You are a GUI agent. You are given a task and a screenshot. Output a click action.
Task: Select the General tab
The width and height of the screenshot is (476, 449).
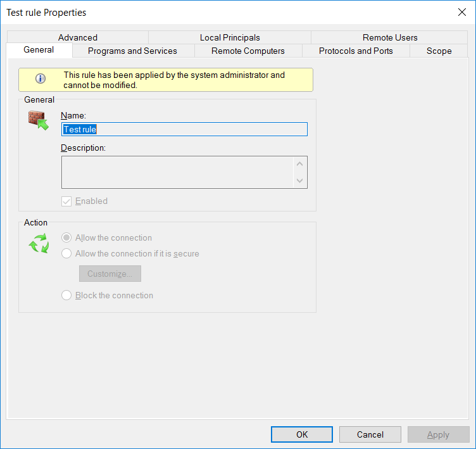pos(39,50)
